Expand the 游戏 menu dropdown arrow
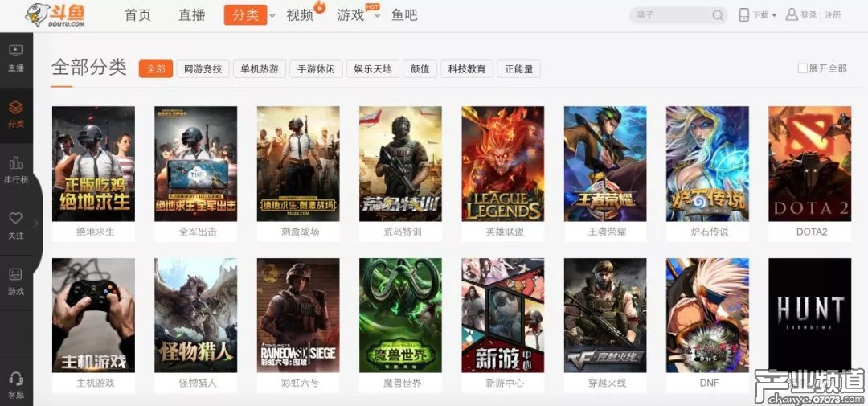The height and width of the screenshot is (406, 868). tap(377, 15)
